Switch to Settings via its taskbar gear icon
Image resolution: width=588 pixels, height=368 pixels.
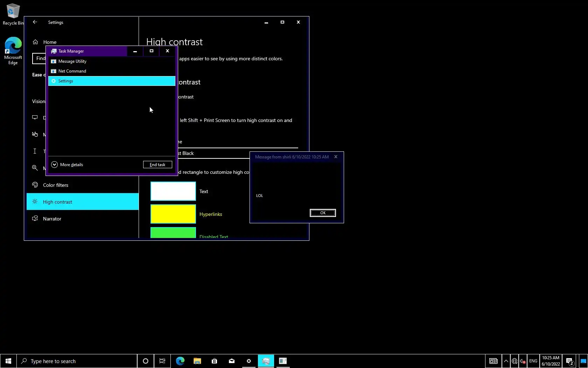coord(249,361)
